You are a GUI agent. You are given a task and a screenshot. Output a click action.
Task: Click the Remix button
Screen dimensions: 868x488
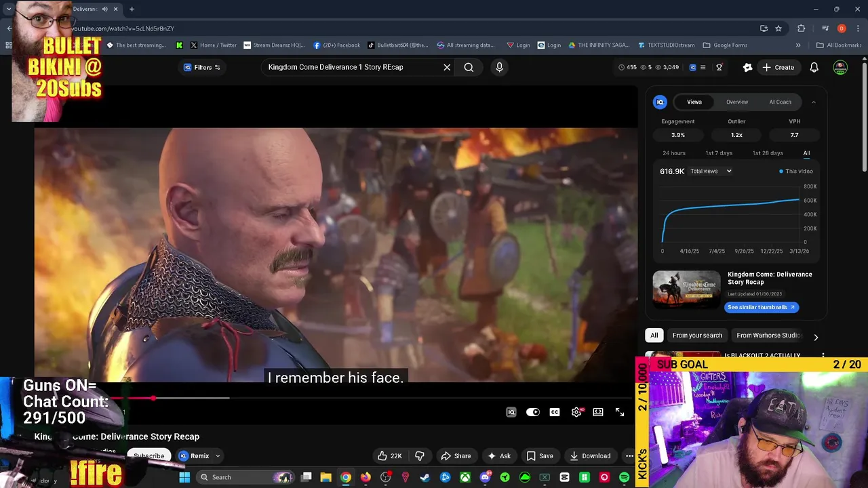click(194, 456)
